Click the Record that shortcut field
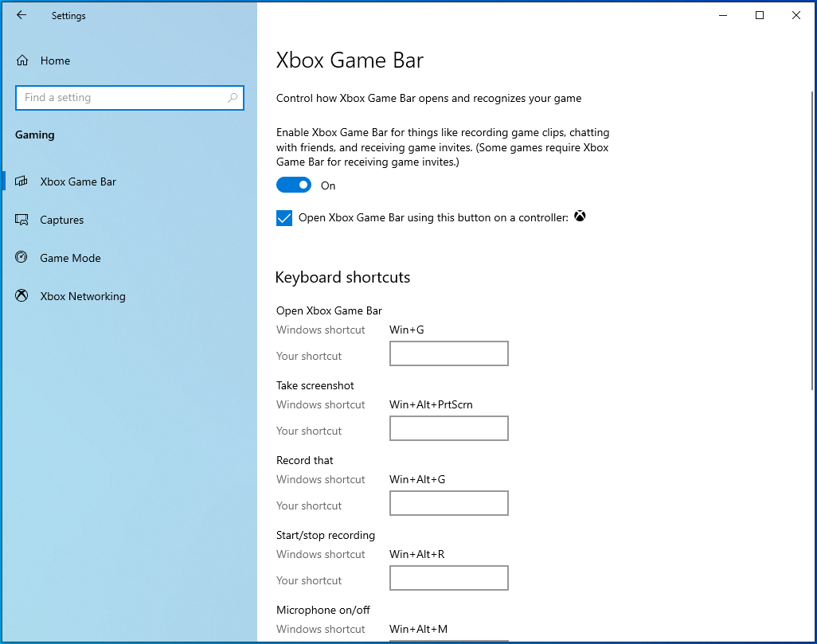Viewport: 817px width, 644px height. pos(448,503)
